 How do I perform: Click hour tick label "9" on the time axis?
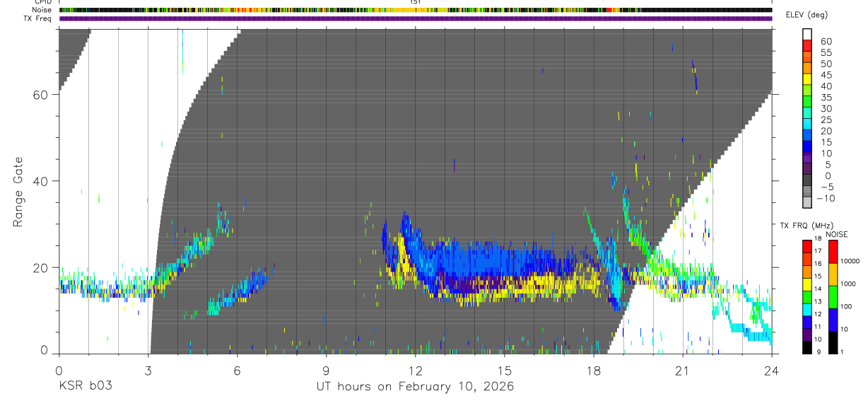(327, 371)
